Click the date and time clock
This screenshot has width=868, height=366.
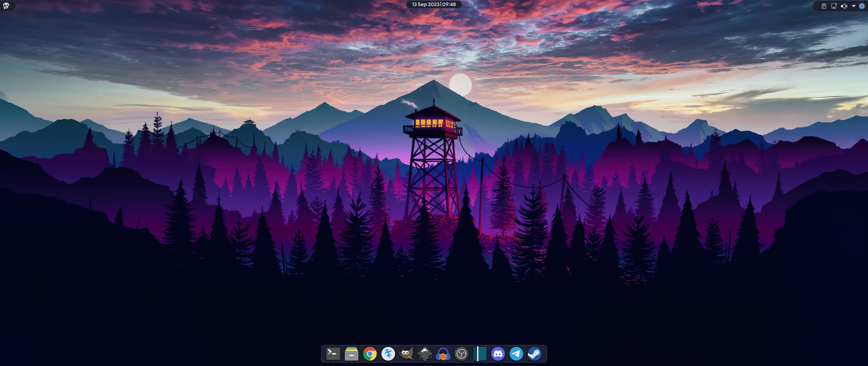point(434,5)
